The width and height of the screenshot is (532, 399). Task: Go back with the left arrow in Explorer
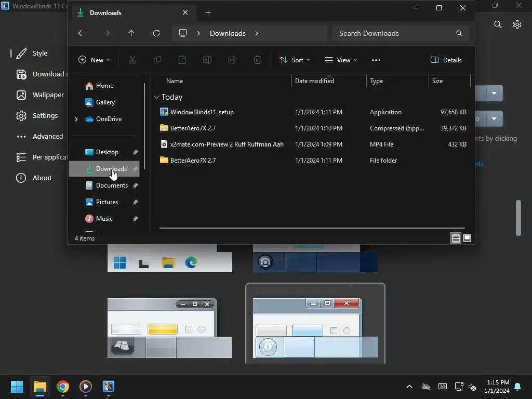point(82,33)
